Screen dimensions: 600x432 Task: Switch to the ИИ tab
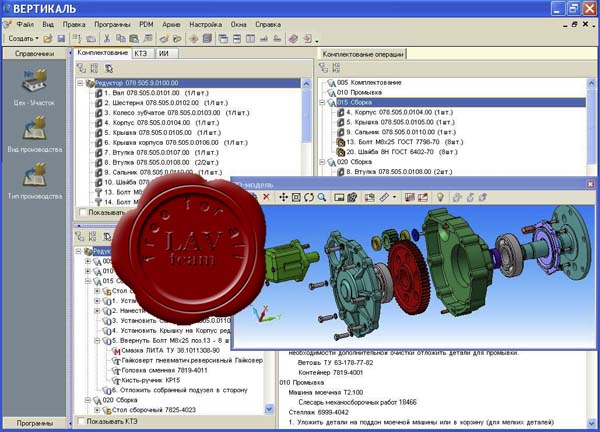[164, 54]
